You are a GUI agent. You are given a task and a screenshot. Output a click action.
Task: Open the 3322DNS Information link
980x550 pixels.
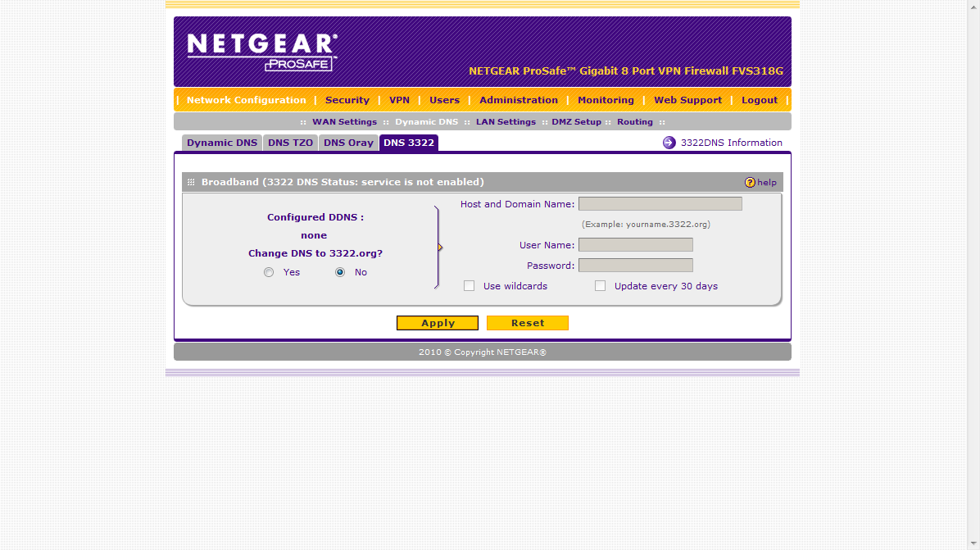(x=731, y=143)
